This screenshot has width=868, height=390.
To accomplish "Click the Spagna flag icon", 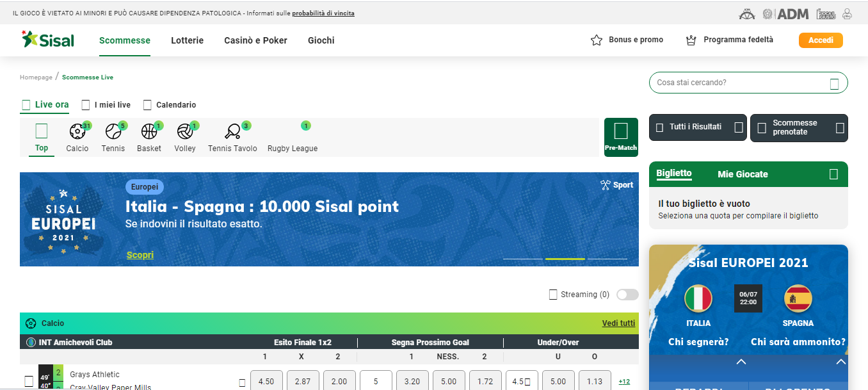I will pyautogui.click(x=798, y=298).
